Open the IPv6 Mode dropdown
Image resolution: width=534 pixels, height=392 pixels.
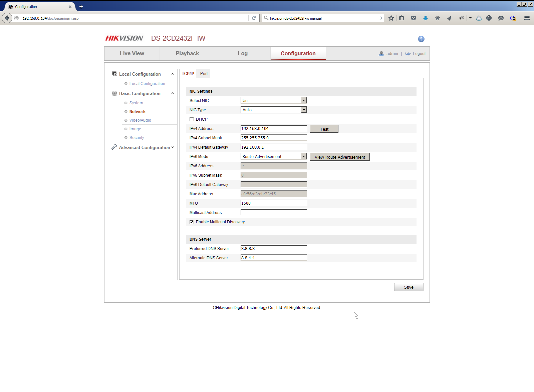click(274, 156)
